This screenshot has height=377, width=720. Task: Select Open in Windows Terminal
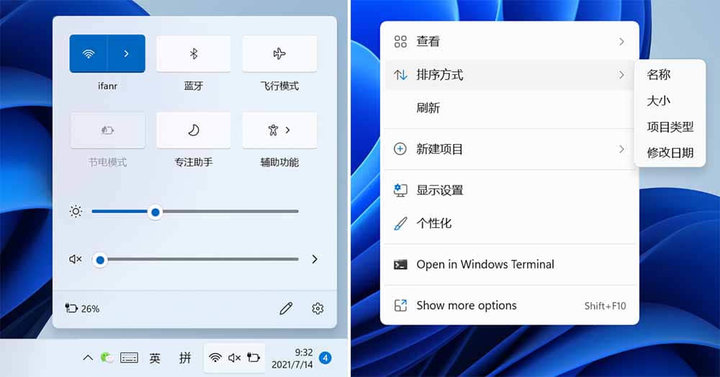click(510, 264)
